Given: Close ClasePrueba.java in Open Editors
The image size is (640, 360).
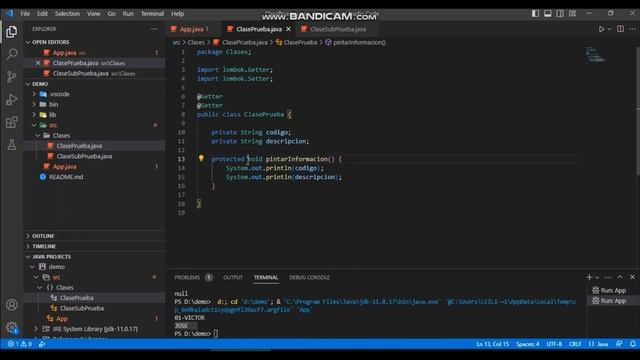Looking at the screenshot, I should pyautogui.click(x=38, y=63).
